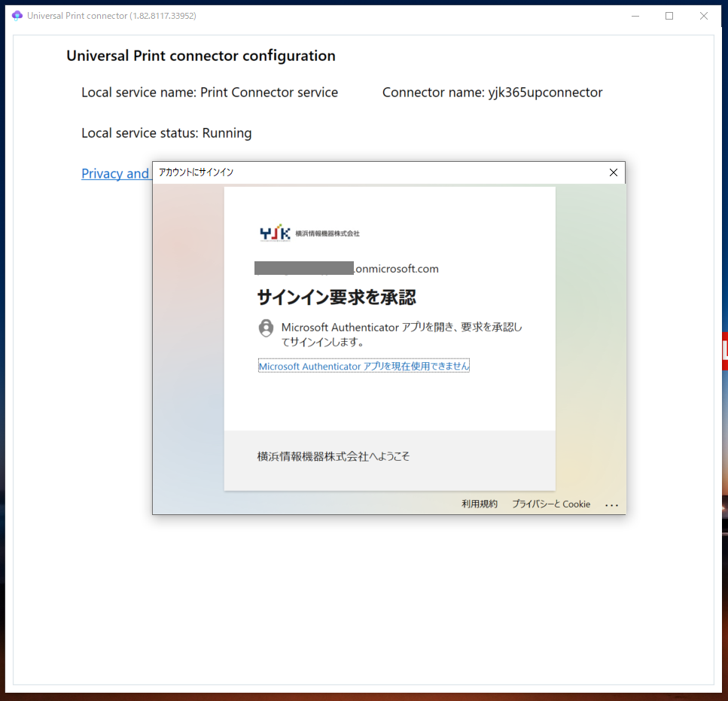This screenshot has width=728, height=701.
Task: Minimize the Universal Print connector window
Action: click(635, 16)
